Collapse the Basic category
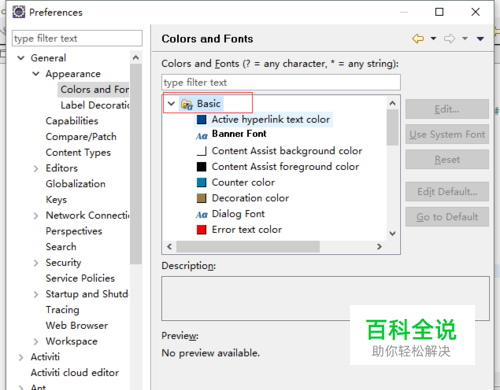500x390 pixels. click(171, 104)
